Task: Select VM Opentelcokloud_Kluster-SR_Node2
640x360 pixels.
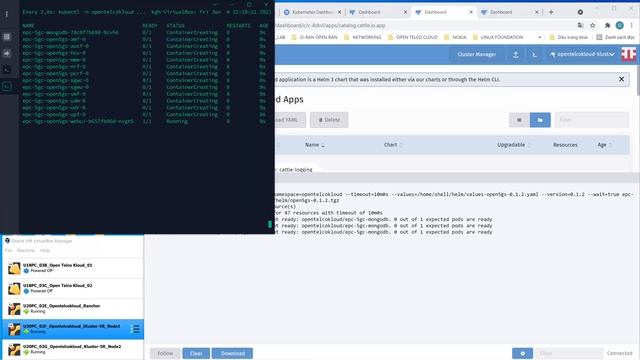Action: tap(73, 349)
